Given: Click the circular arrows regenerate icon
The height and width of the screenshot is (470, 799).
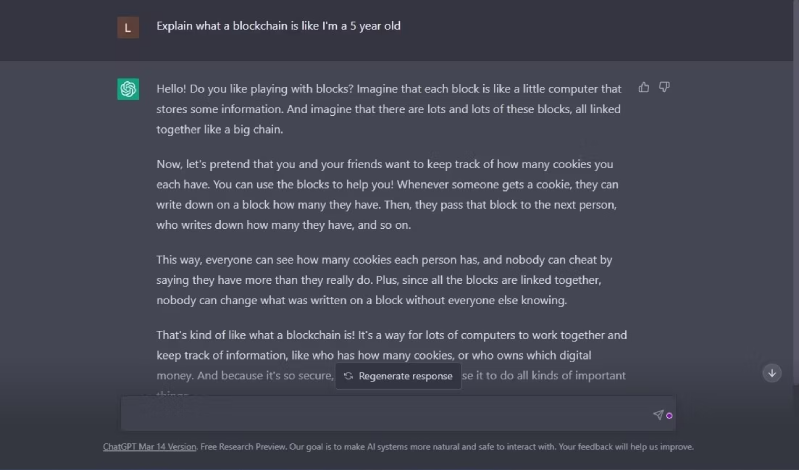Looking at the screenshot, I should tap(348, 376).
